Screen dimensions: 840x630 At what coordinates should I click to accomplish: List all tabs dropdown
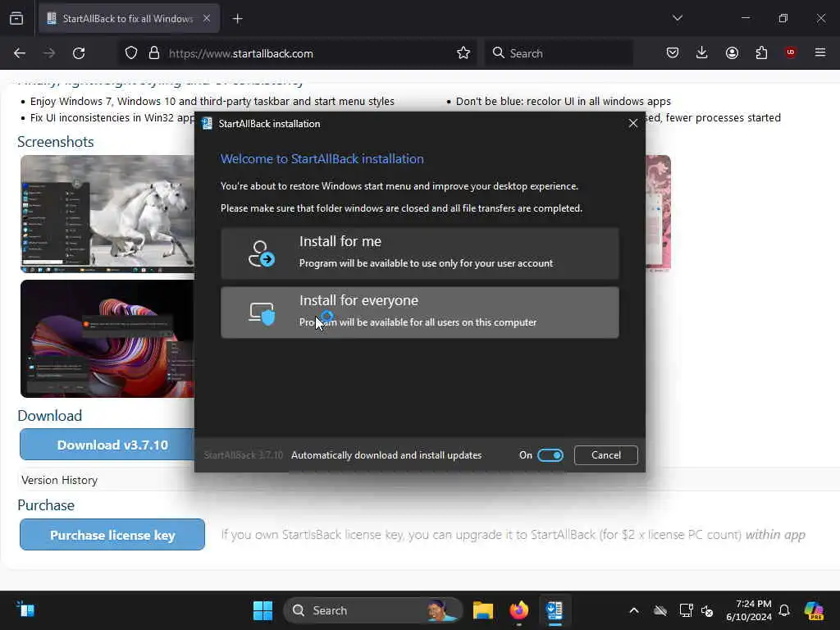(677, 18)
